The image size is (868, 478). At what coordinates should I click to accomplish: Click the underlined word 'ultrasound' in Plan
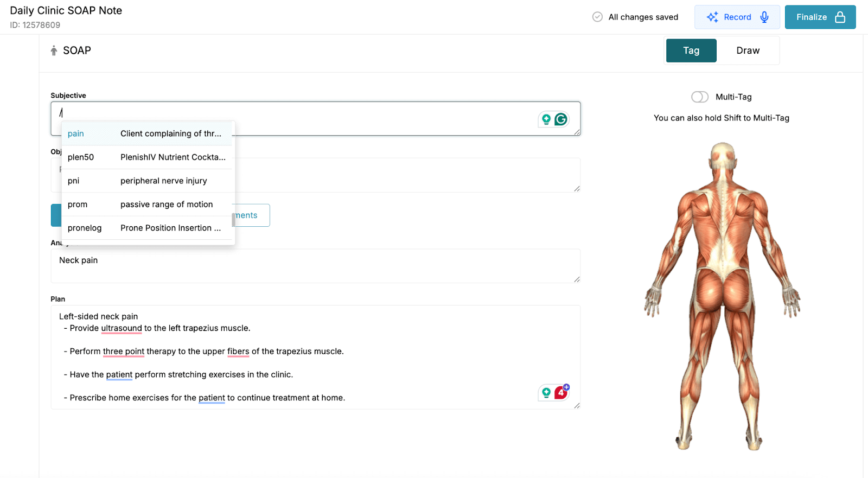point(122,328)
